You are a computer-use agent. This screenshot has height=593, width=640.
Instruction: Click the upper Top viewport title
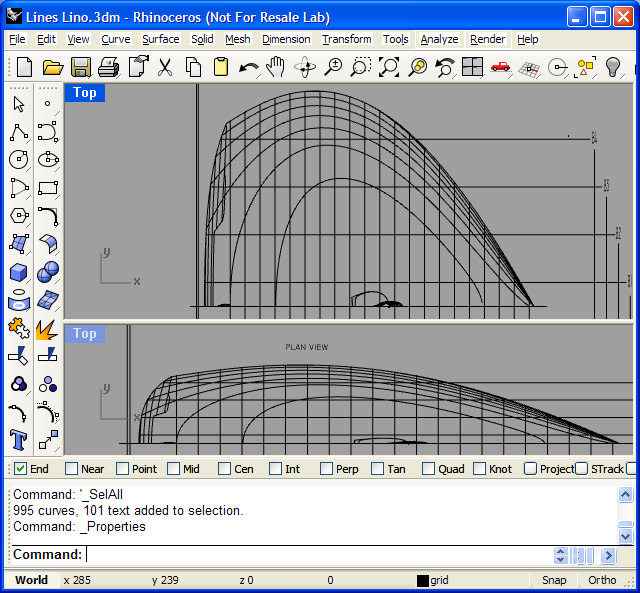click(x=85, y=93)
